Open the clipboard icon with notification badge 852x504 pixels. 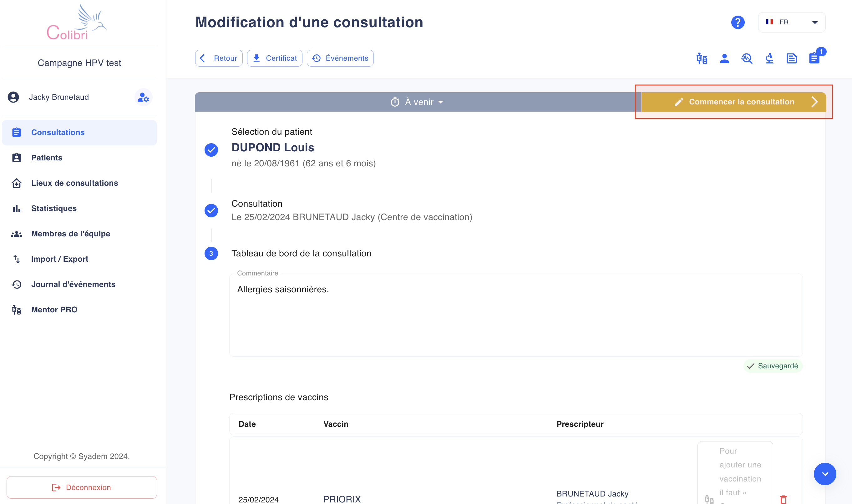(x=814, y=58)
